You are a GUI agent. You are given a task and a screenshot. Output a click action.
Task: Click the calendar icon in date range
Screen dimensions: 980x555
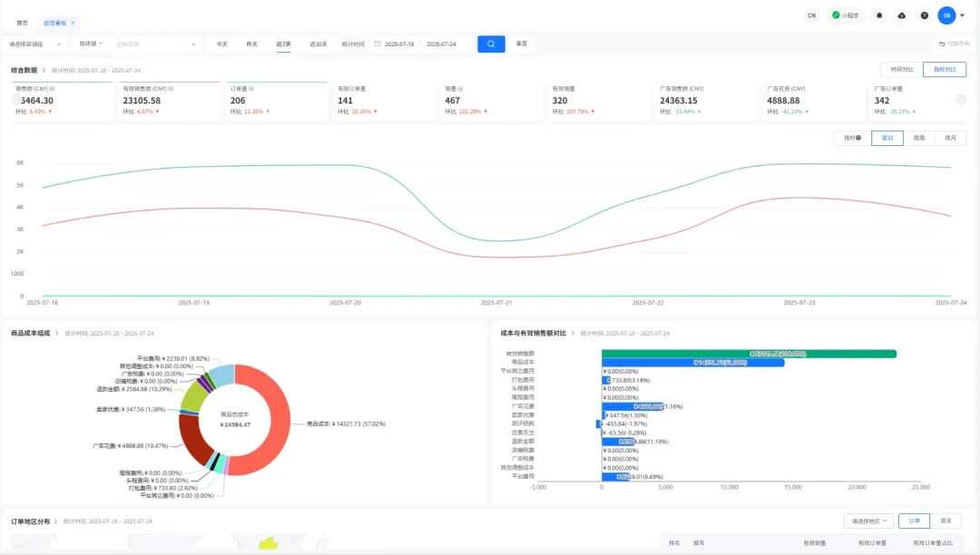point(377,44)
